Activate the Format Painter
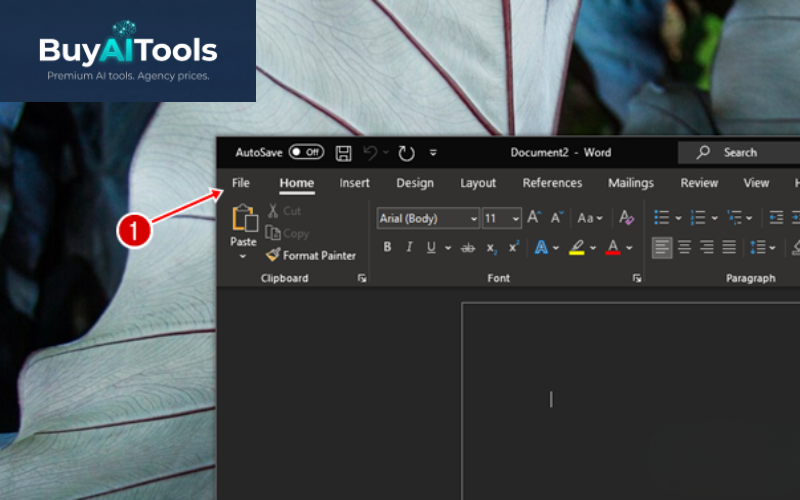800x500 pixels. tap(311, 255)
